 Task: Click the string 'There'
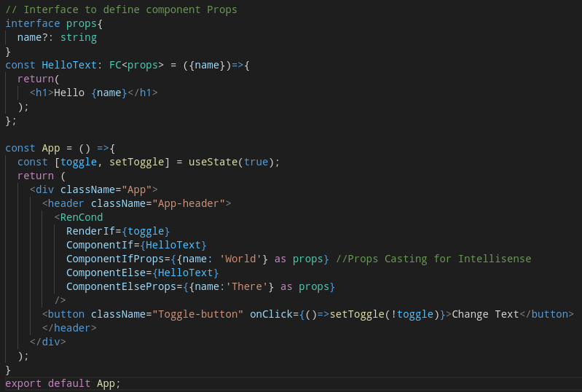(x=247, y=286)
